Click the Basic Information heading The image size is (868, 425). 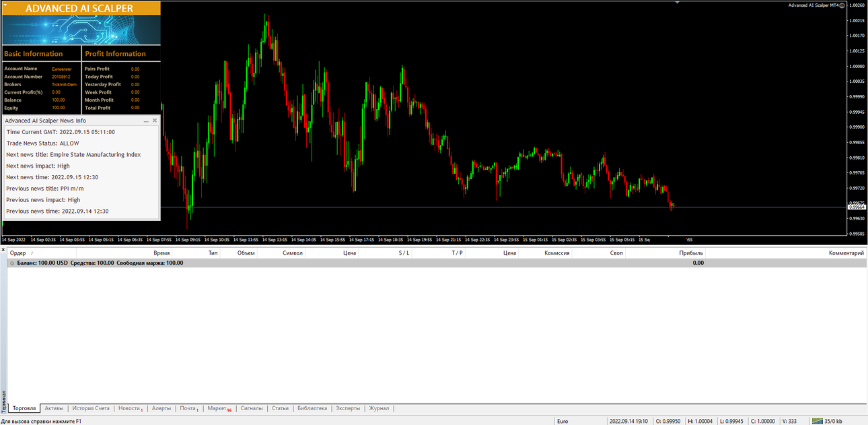click(x=34, y=54)
